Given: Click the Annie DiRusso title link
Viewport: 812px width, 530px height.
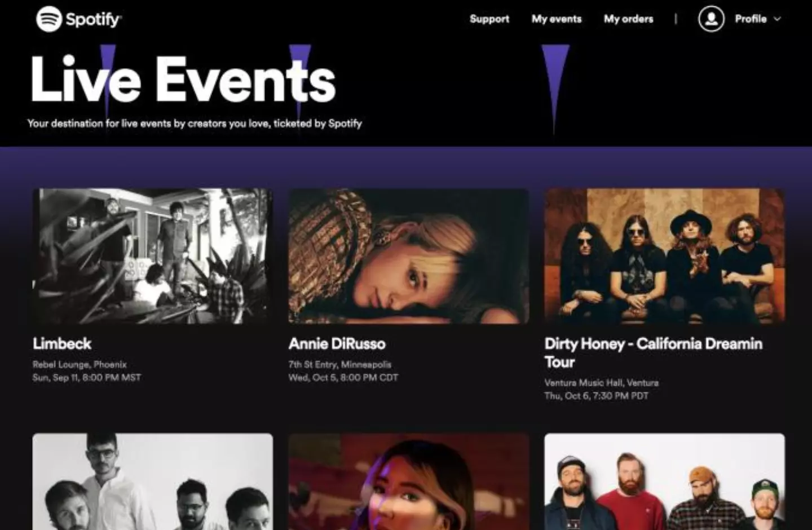Looking at the screenshot, I should pos(337,343).
